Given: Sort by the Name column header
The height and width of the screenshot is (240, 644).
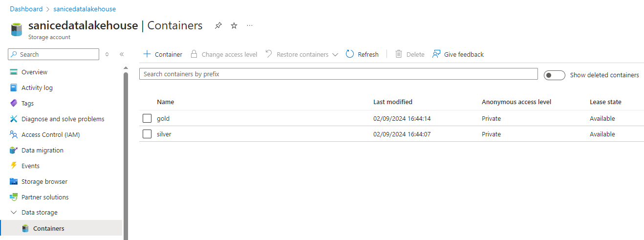Looking at the screenshot, I should pos(165,102).
